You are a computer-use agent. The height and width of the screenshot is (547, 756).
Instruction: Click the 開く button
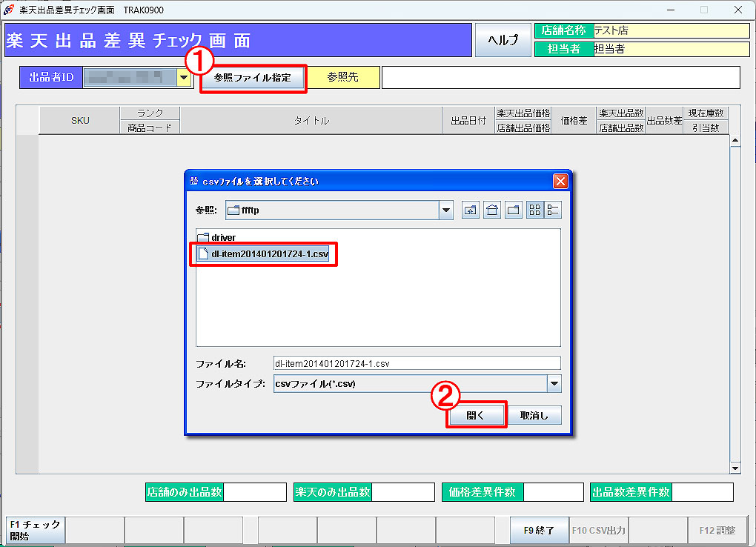pyautogui.click(x=475, y=415)
